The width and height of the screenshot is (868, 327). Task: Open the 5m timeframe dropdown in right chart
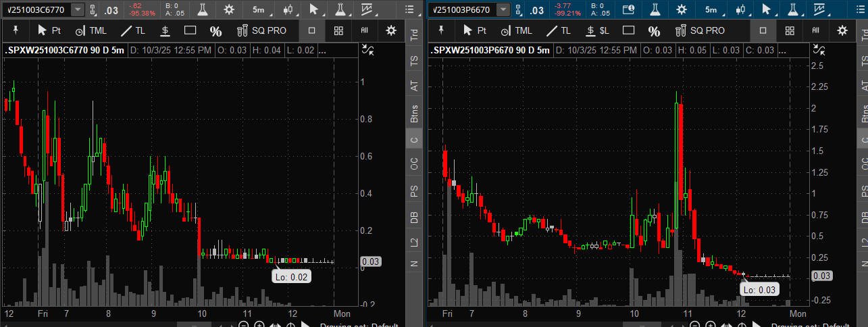711,9
